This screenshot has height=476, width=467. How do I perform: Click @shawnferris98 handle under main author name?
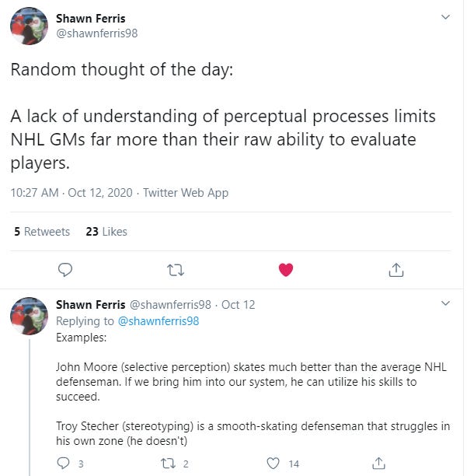[97, 33]
